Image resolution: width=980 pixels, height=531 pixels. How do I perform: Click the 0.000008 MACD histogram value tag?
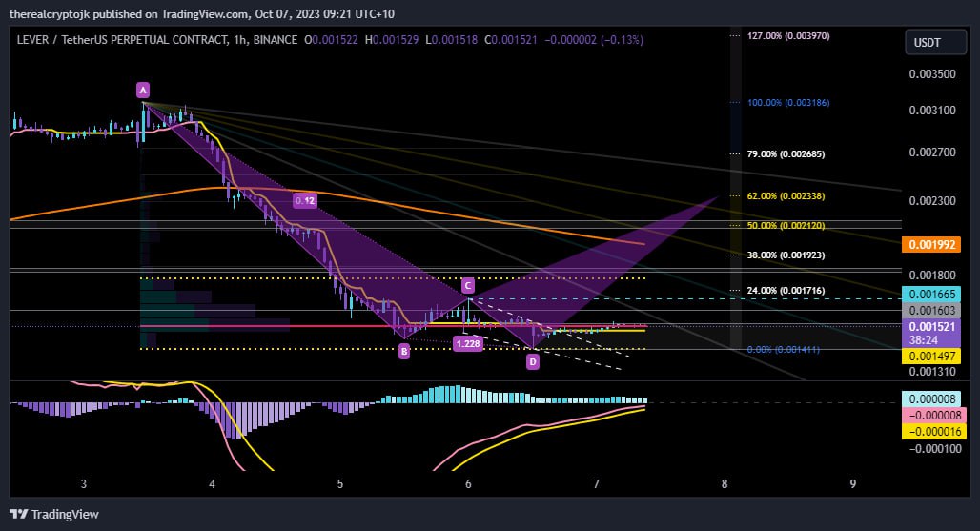coord(931,399)
